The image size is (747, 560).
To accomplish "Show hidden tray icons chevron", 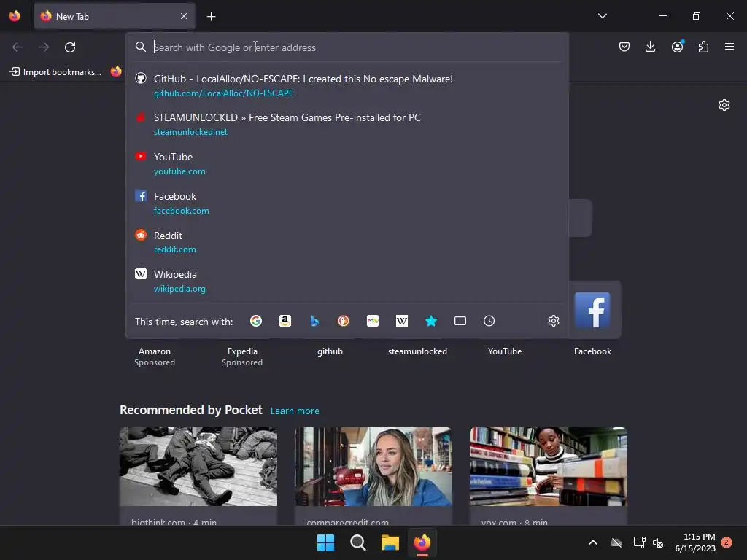I will pyautogui.click(x=593, y=542).
